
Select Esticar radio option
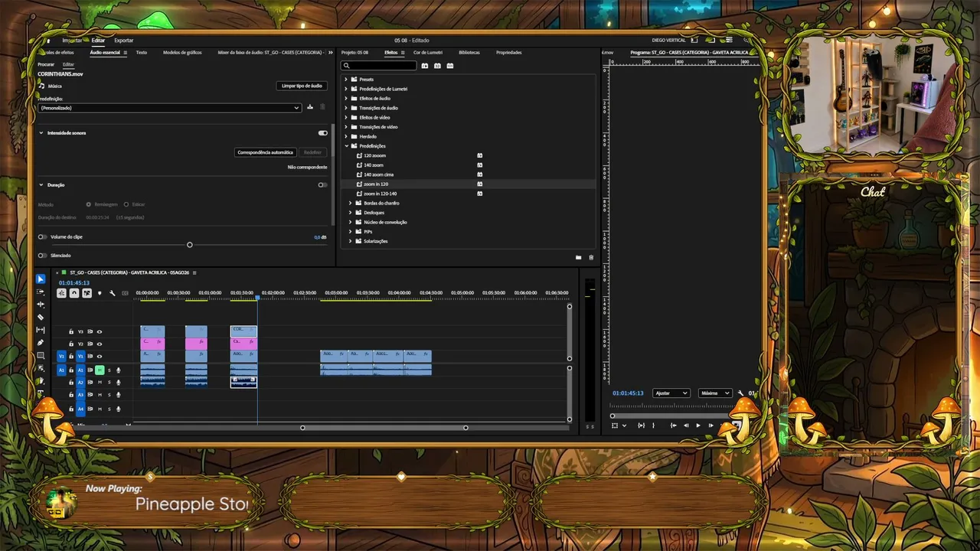(x=126, y=204)
